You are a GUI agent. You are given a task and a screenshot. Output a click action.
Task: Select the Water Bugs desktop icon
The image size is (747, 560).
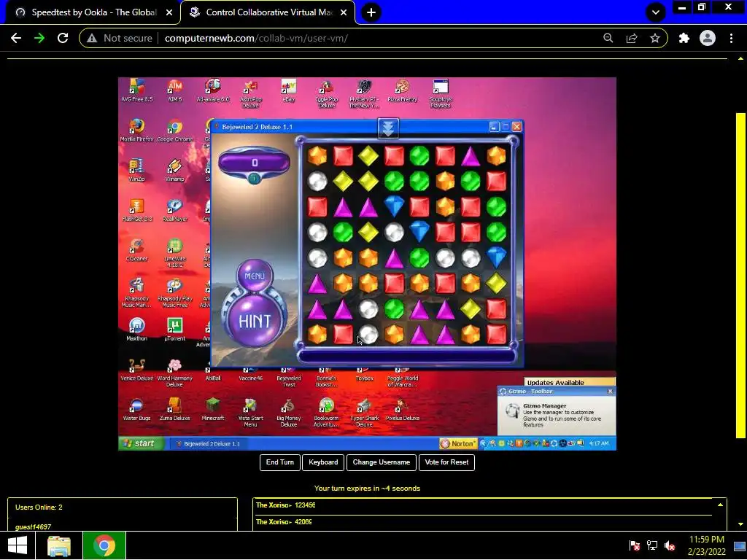(136, 410)
